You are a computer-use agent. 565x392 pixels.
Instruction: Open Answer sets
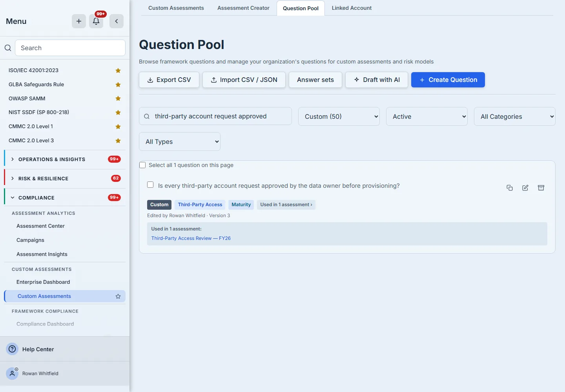[315, 80]
